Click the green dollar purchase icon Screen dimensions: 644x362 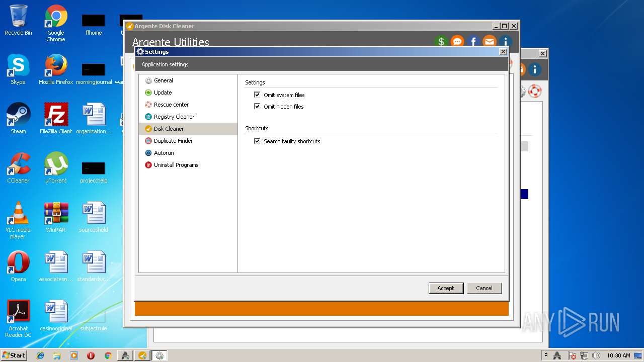point(441,42)
